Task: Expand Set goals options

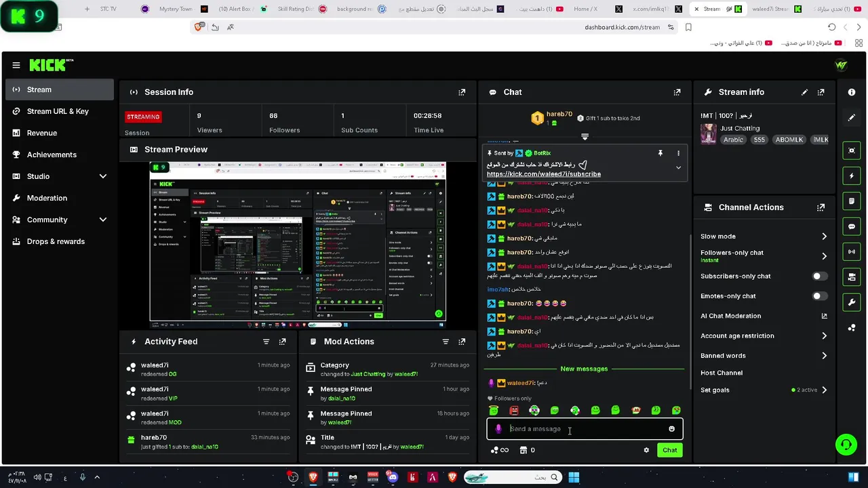Action: click(825, 390)
